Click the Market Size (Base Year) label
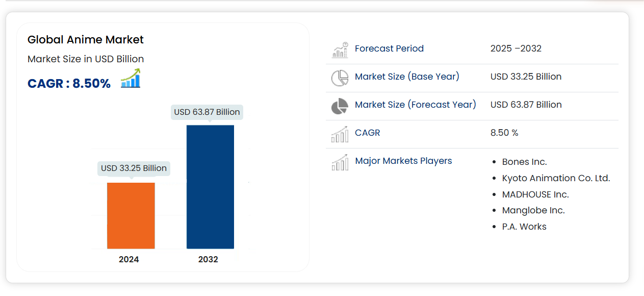The image size is (644, 296). click(x=407, y=77)
